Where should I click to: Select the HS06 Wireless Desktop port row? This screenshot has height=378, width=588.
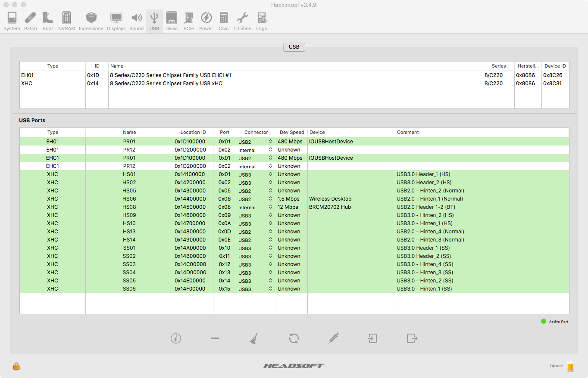[x=172, y=199]
